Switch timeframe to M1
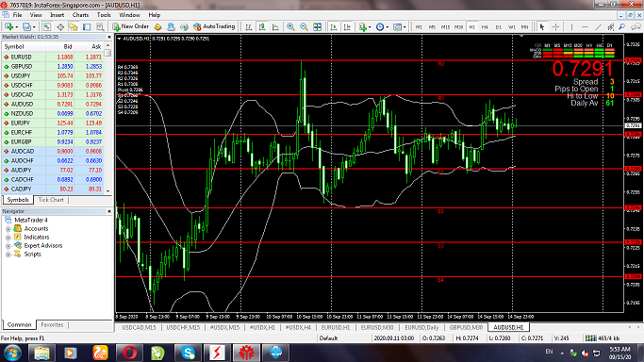 tap(419, 26)
